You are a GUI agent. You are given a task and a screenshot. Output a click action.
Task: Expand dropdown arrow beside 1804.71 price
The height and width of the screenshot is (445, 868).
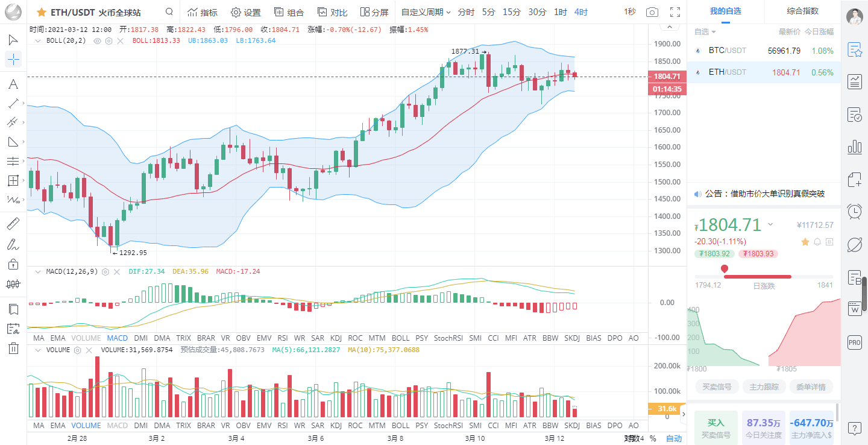pyautogui.click(x=770, y=224)
